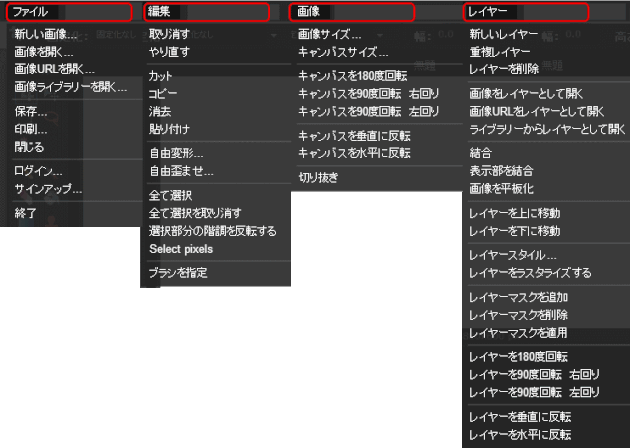Open 画像サイズ... menu item
The image size is (630, 448).
329,34
